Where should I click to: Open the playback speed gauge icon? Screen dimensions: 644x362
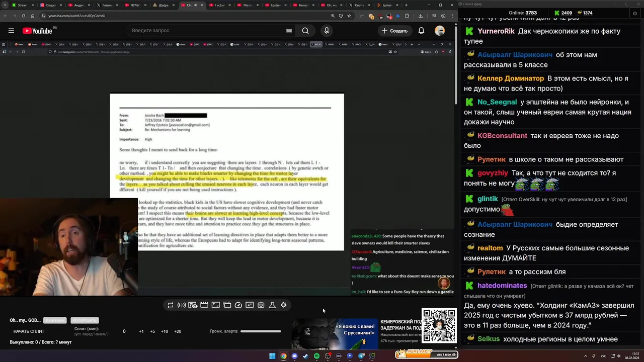pos(238,305)
